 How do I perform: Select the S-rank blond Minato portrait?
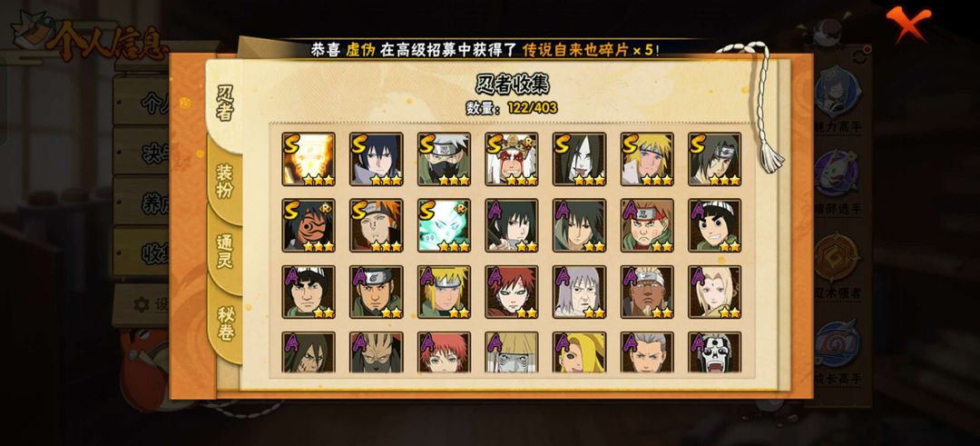648,159
